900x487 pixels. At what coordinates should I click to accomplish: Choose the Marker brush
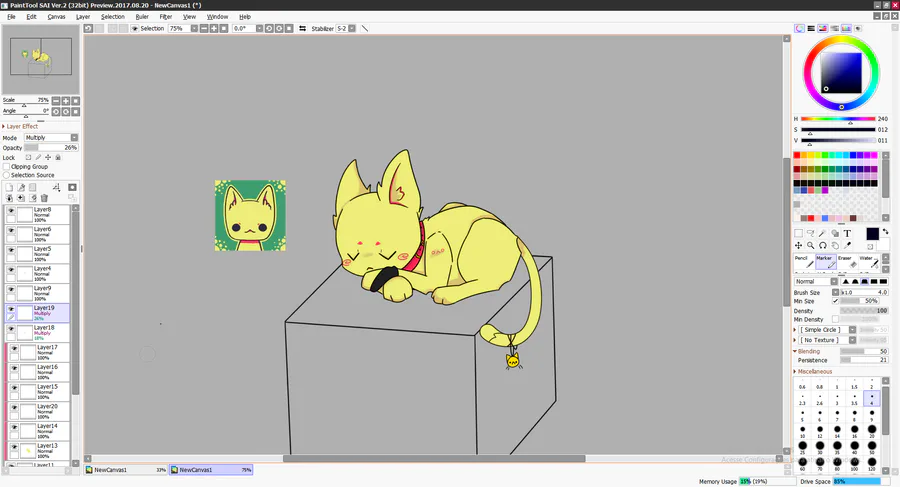click(x=825, y=261)
